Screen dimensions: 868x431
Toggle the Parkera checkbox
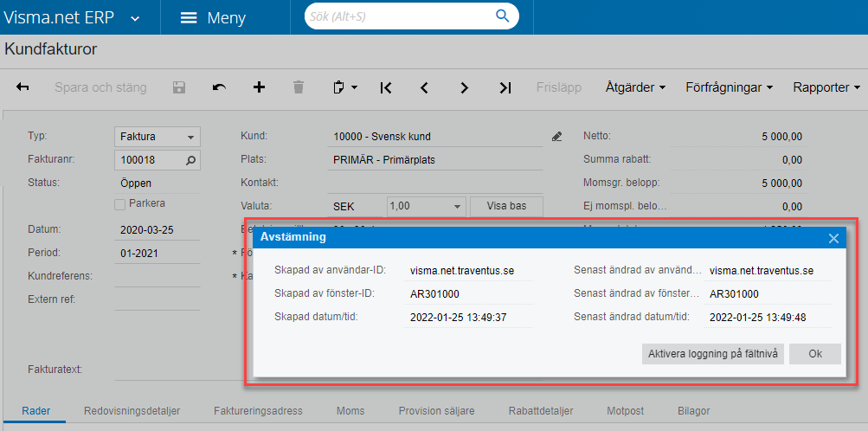pos(120,203)
